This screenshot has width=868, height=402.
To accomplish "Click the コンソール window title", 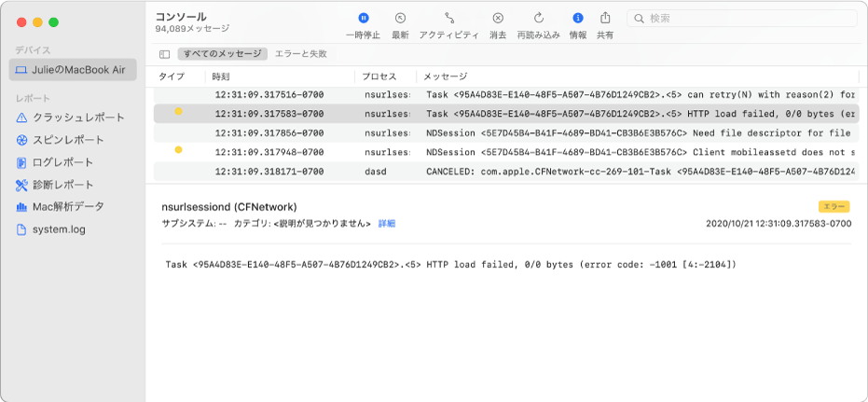I will click(181, 17).
